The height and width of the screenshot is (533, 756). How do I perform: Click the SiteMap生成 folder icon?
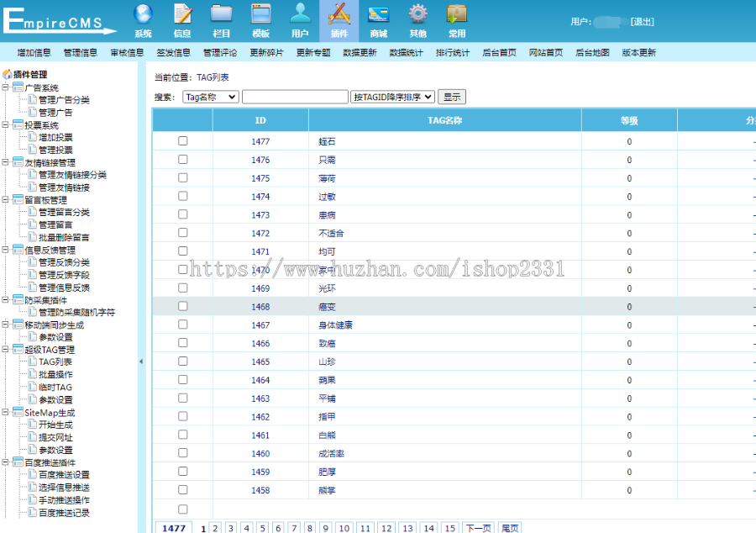tap(18, 413)
